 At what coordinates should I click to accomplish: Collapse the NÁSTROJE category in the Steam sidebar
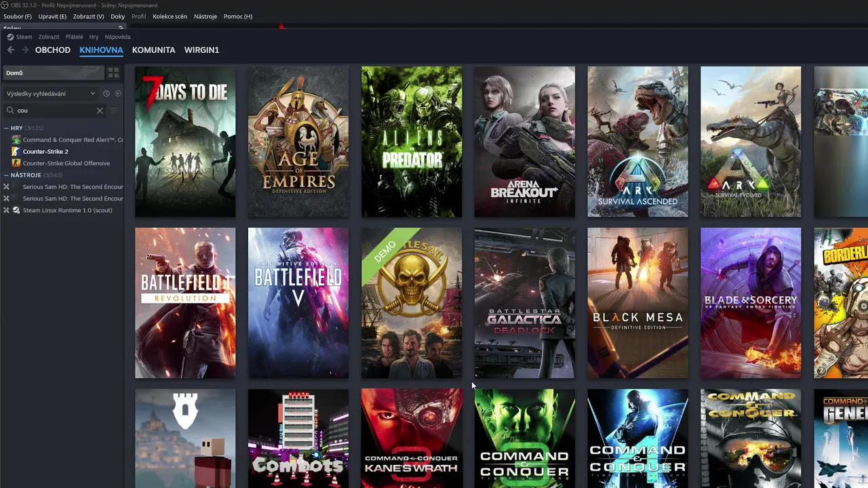point(6,175)
